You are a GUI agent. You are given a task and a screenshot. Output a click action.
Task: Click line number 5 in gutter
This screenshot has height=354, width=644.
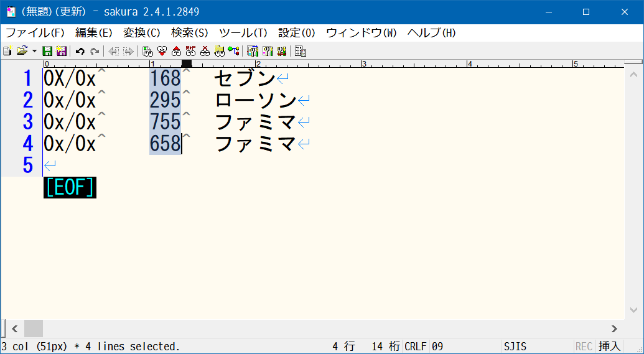click(x=27, y=165)
